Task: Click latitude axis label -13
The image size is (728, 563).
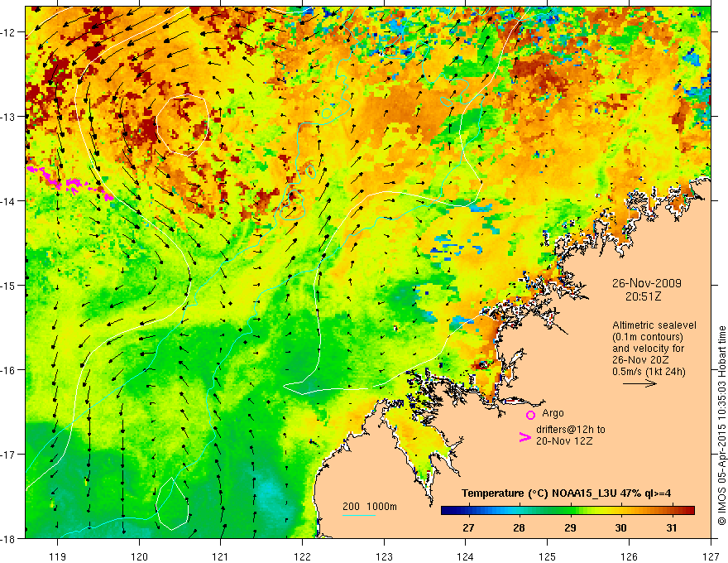Action: click(x=8, y=117)
